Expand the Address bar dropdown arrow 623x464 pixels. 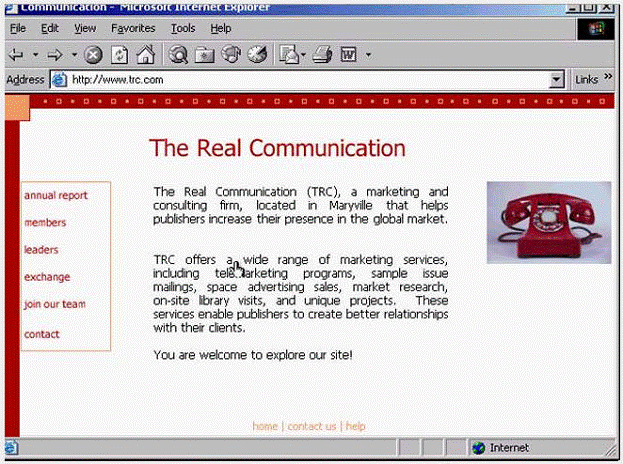(557, 80)
